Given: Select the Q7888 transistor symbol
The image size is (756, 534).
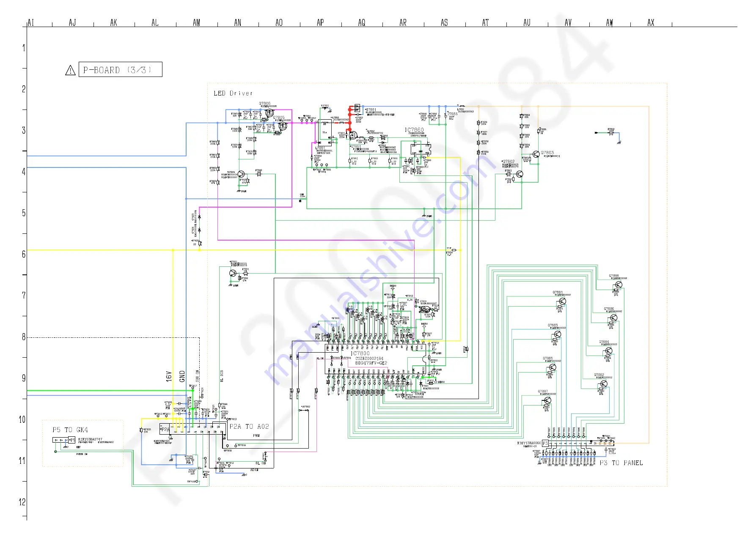Looking at the screenshot, I should coord(619,285).
